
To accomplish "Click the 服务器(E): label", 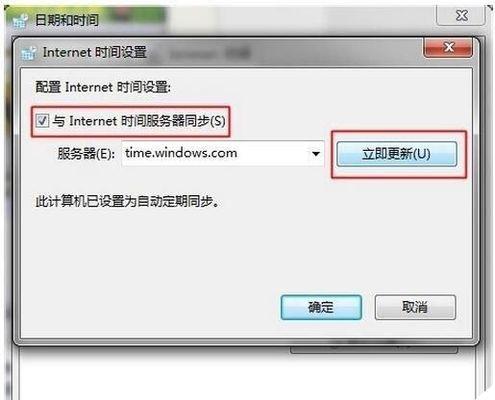I will coord(86,154).
